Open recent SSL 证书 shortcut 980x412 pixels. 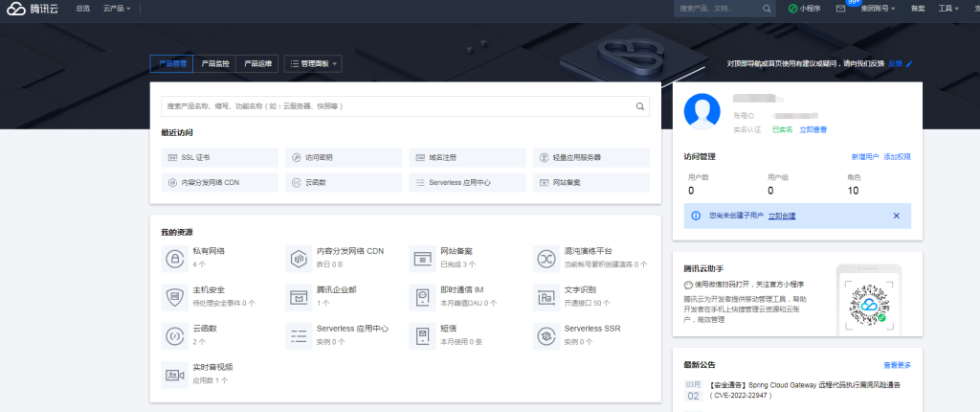coord(219,158)
